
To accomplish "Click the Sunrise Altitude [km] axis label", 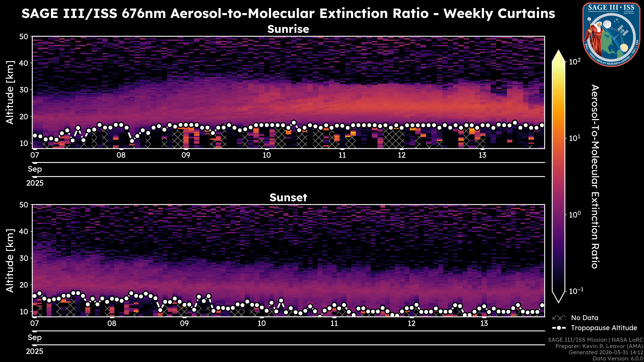I will pos(10,93).
